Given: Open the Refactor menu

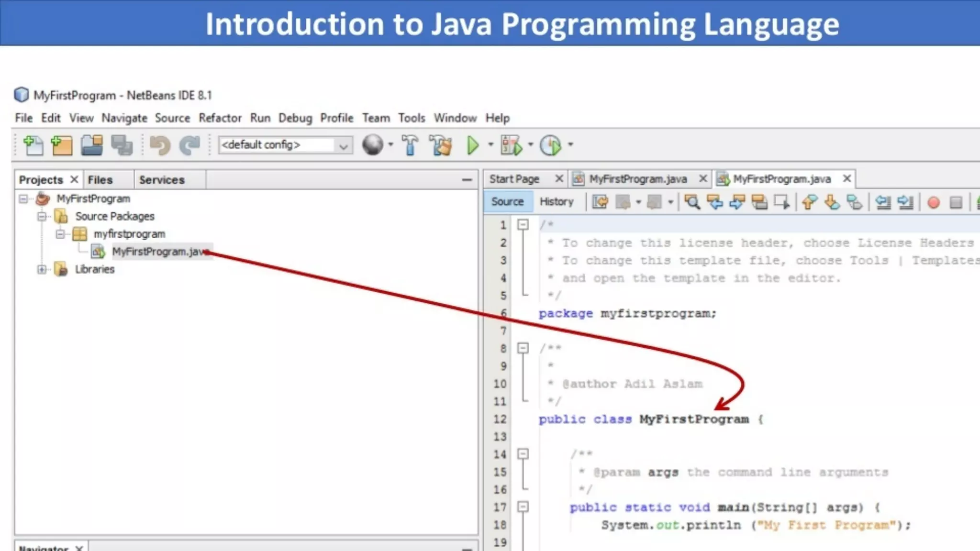Looking at the screenshot, I should [x=220, y=118].
